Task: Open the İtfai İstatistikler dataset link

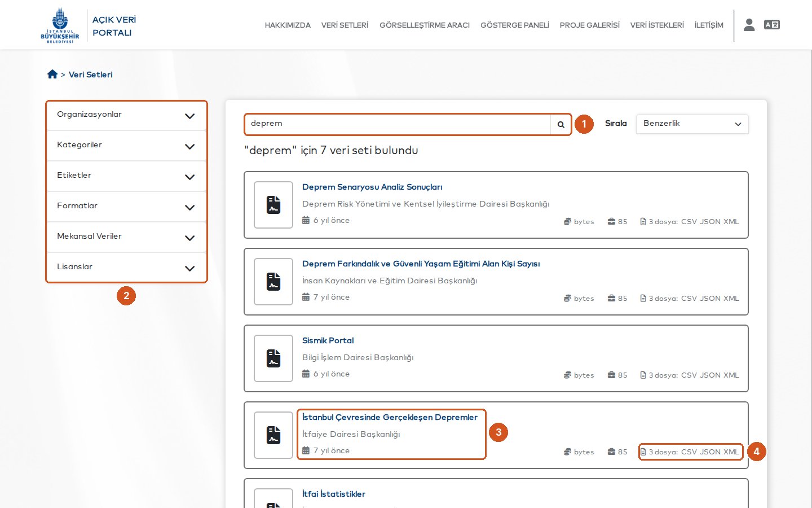Action: [x=334, y=494]
